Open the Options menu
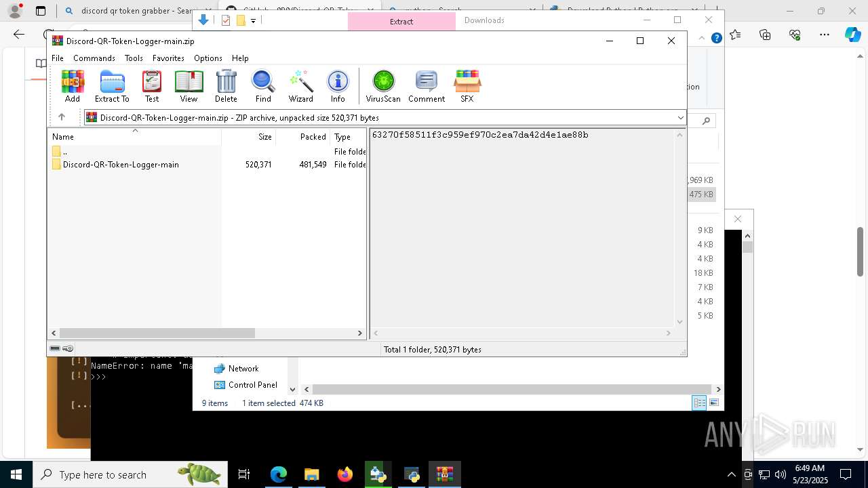This screenshot has height=488, width=868. point(208,58)
